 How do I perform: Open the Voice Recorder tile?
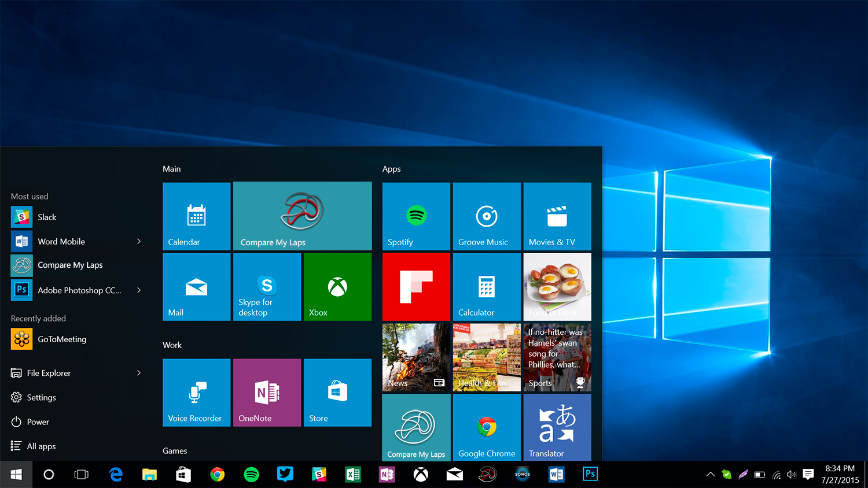click(x=196, y=393)
